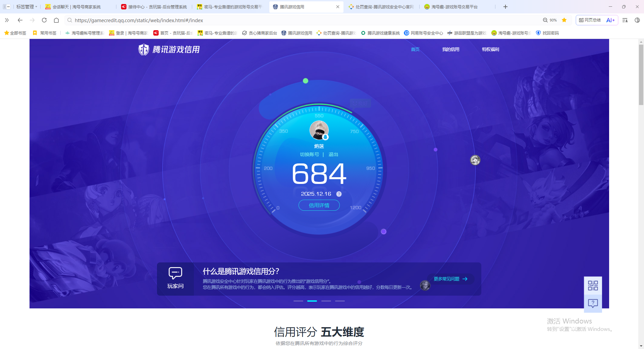Click the 信用详情 button

coord(319,205)
